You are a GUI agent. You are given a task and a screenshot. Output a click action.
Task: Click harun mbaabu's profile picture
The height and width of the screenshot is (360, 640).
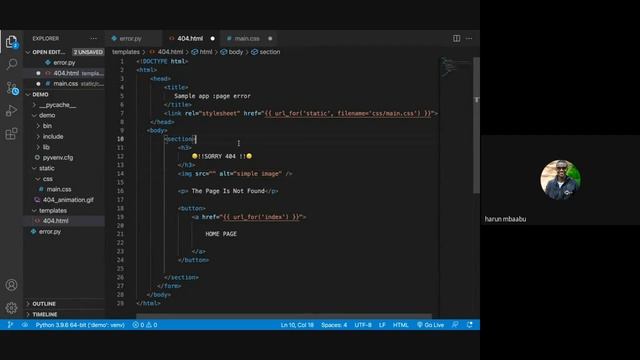[x=560, y=180]
